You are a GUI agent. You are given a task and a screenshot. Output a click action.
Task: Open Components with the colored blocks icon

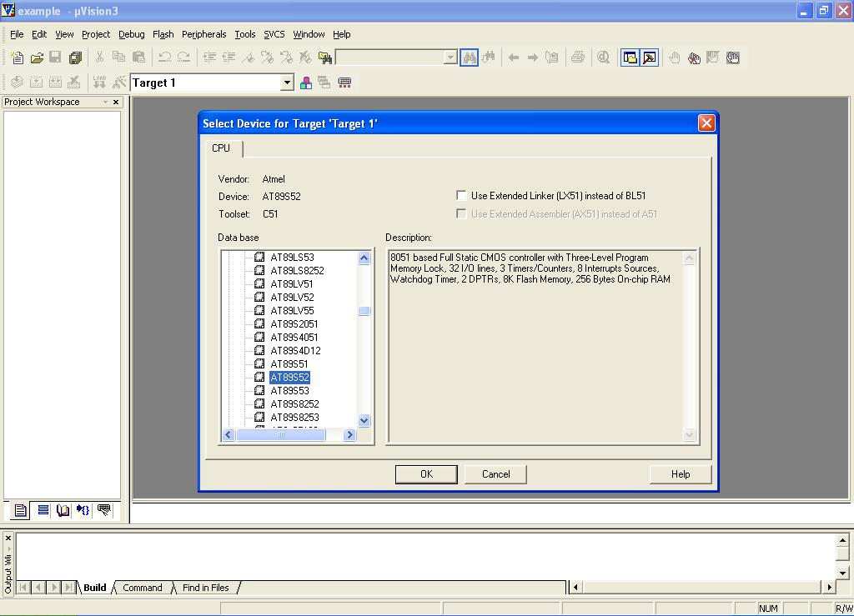[306, 83]
